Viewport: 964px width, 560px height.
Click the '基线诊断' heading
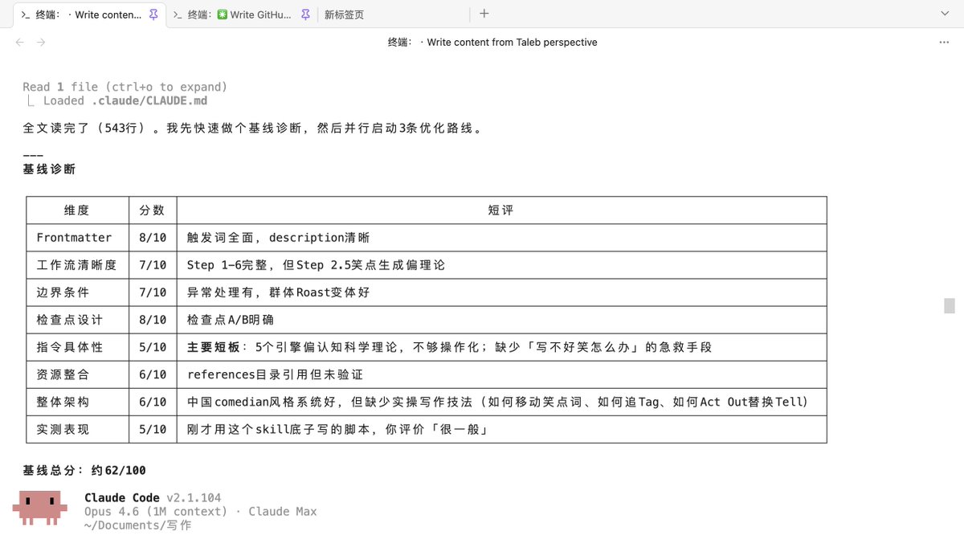pyautogui.click(x=49, y=169)
